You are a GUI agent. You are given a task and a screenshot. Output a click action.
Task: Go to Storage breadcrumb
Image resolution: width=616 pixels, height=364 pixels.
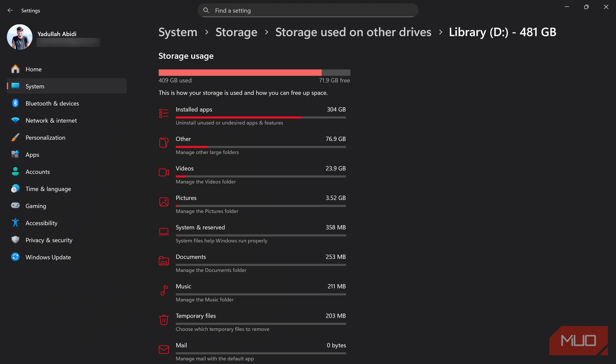coord(236,32)
